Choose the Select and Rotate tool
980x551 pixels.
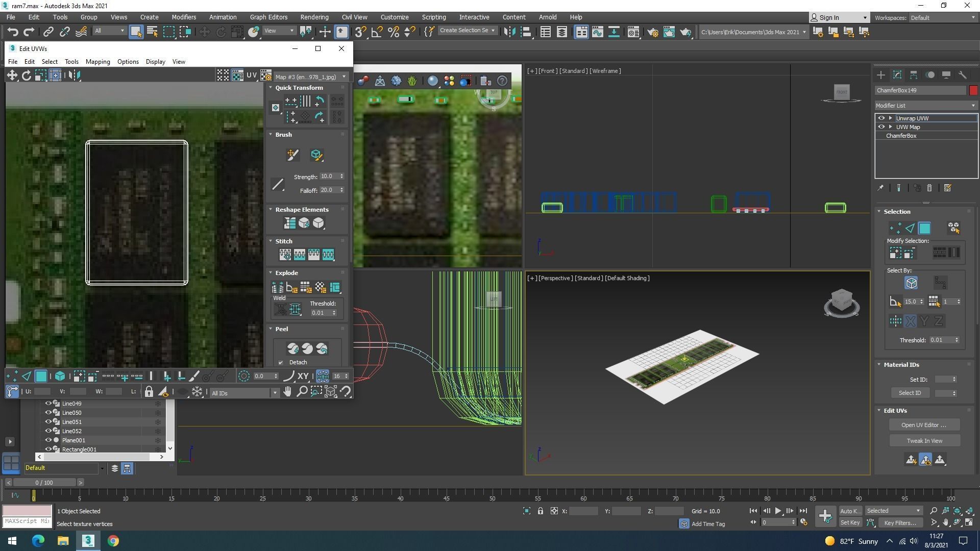(220, 32)
